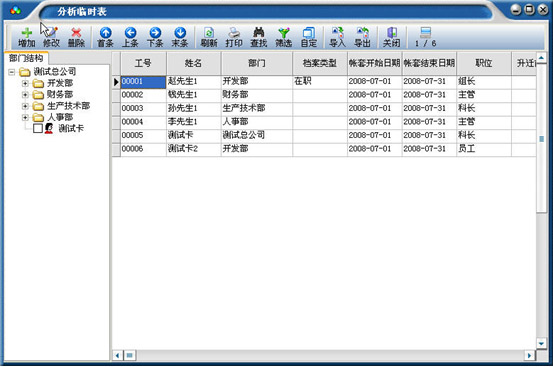Click the 赵先生1 name cell
Screen dimensions: 554x367
point(193,82)
